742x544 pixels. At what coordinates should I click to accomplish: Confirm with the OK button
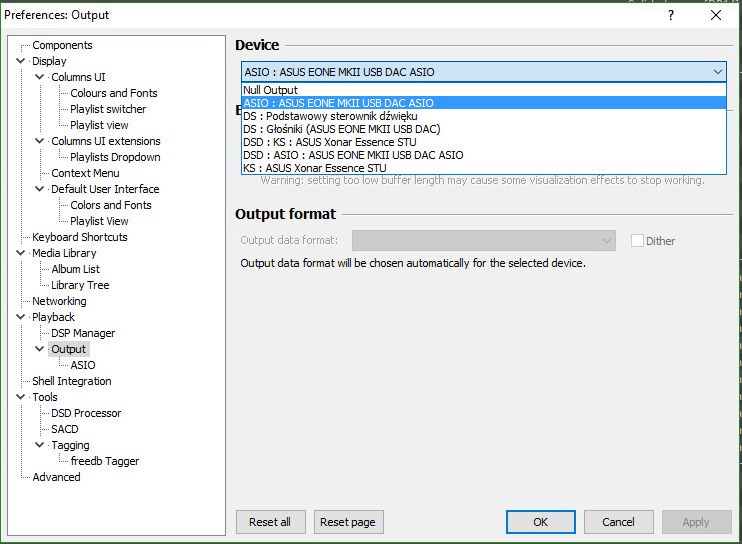click(540, 522)
